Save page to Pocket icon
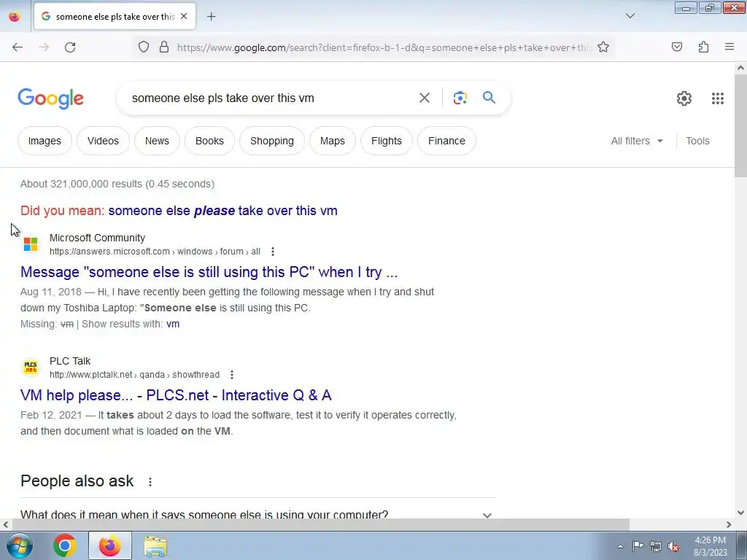Viewport: 747px width, 560px height. click(x=676, y=47)
